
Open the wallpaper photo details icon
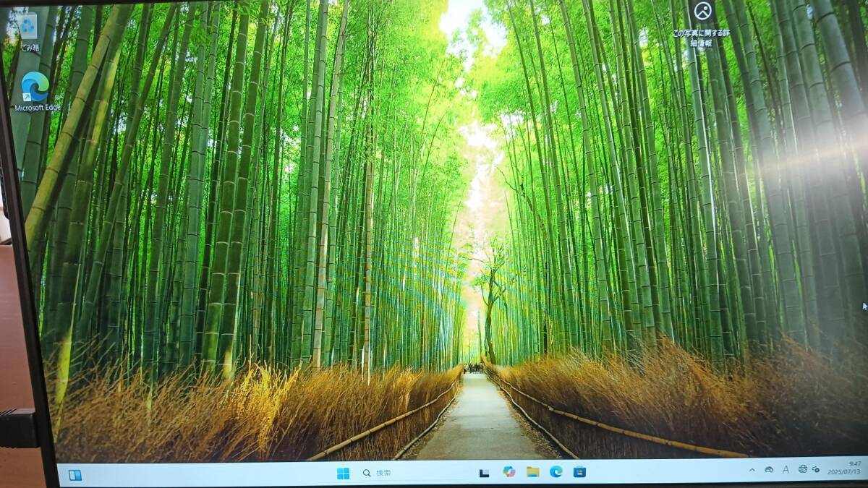tap(702, 25)
